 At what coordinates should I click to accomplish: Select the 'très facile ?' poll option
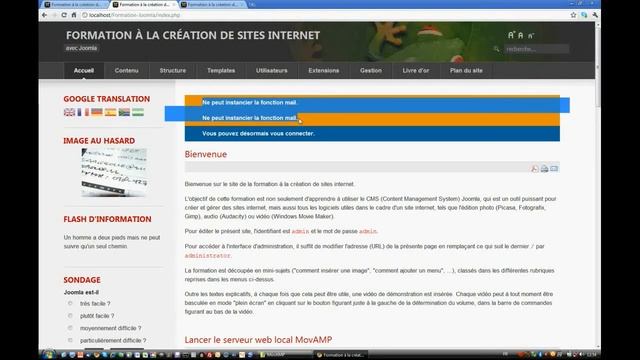(70, 303)
